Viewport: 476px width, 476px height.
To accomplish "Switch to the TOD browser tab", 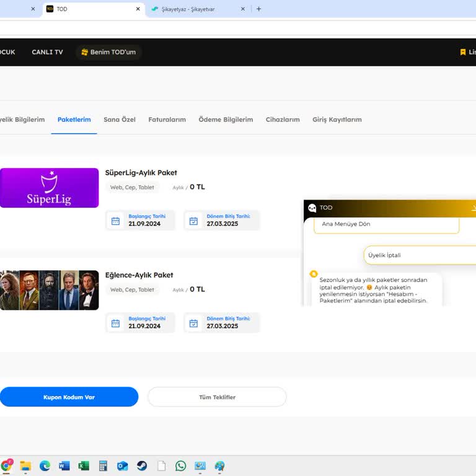I will pos(94,9).
